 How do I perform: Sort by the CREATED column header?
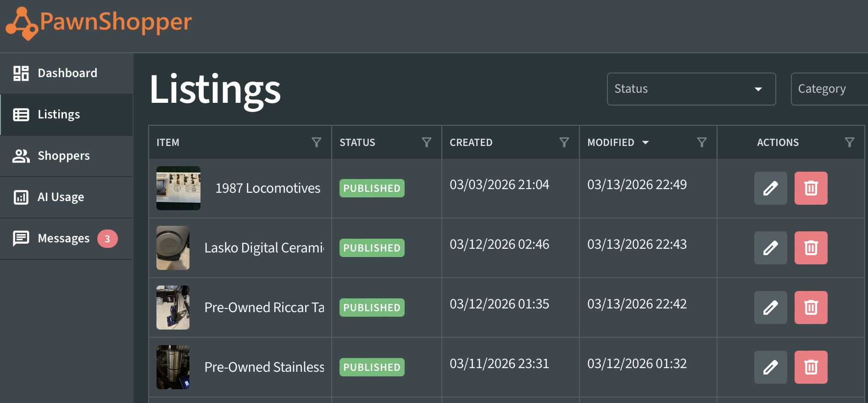tap(471, 143)
